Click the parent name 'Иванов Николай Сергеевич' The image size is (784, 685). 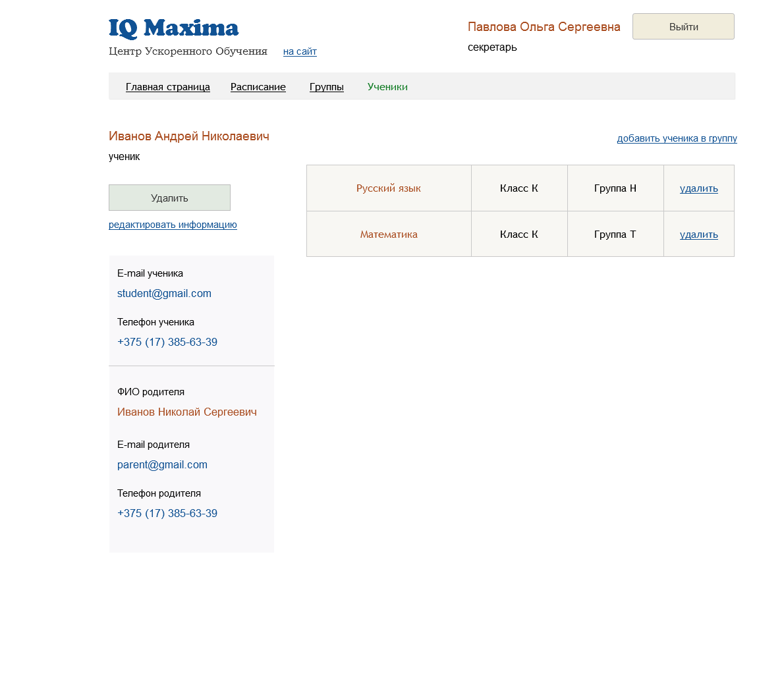click(187, 412)
